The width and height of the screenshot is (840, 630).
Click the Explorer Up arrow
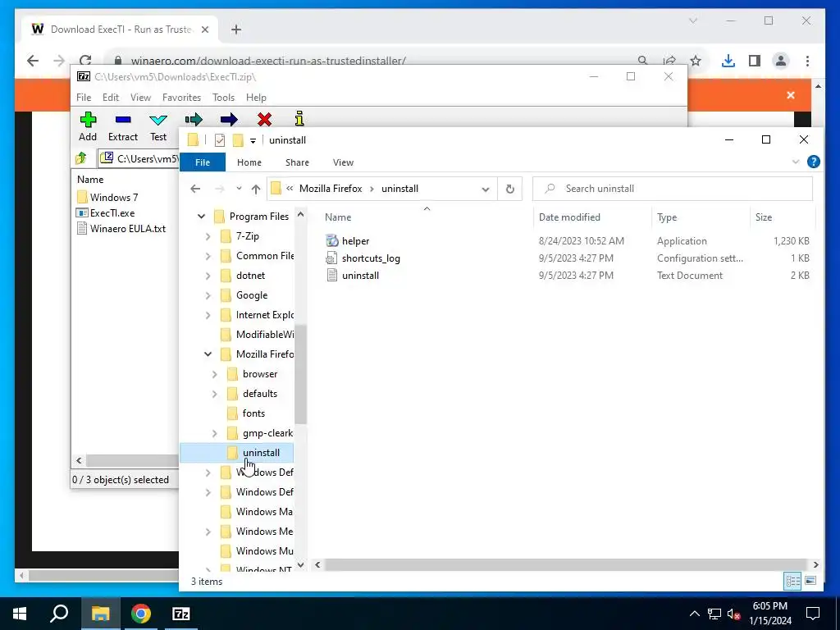point(256,189)
